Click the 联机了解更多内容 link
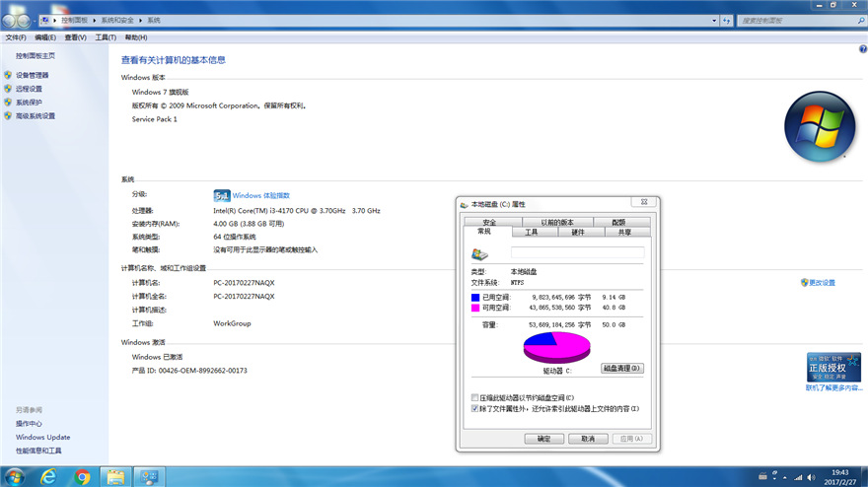This screenshot has height=487, width=868. coord(834,388)
